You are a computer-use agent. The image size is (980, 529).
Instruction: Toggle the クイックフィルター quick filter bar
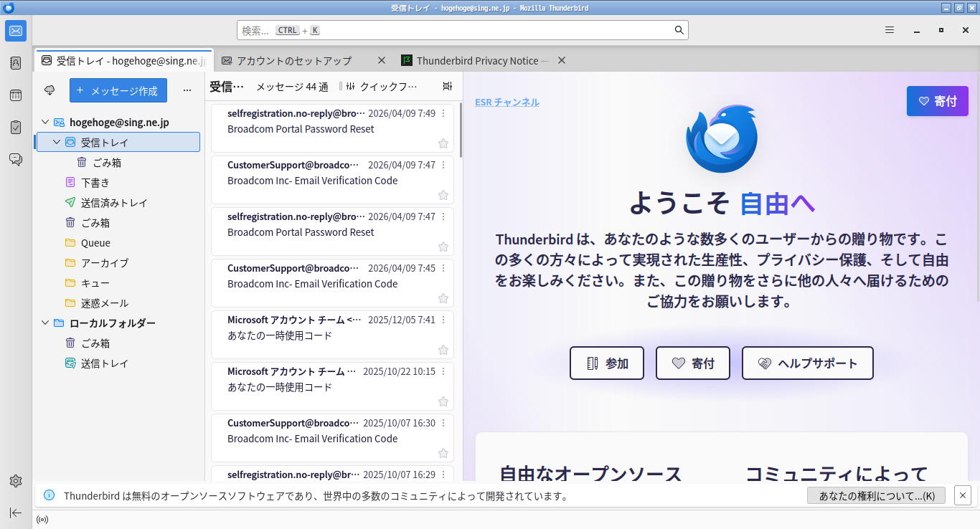(x=381, y=87)
